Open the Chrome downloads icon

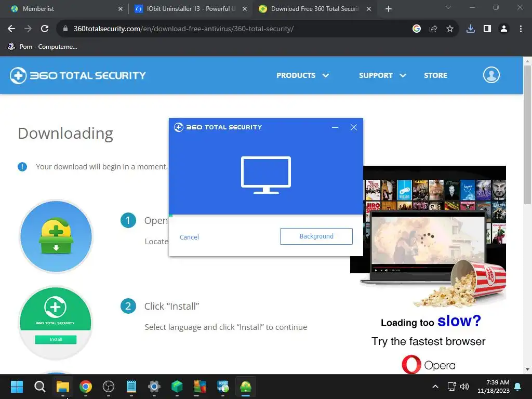[x=471, y=29]
